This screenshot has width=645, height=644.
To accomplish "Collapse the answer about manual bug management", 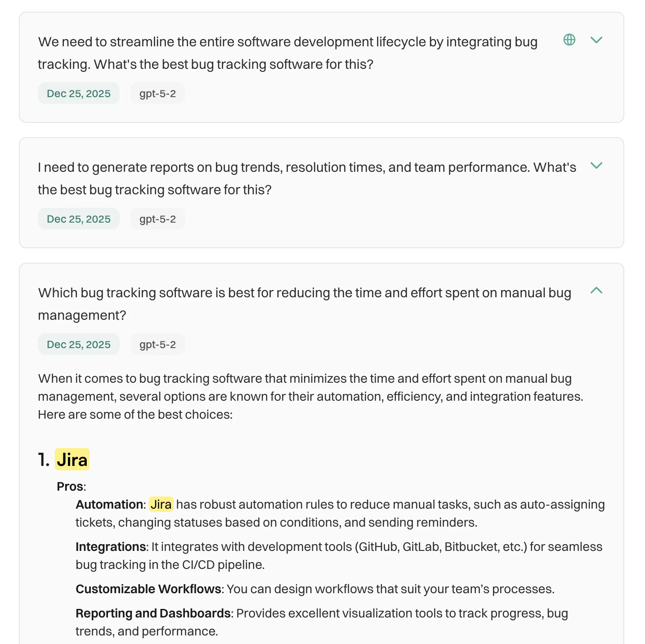I will pyautogui.click(x=597, y=291).
